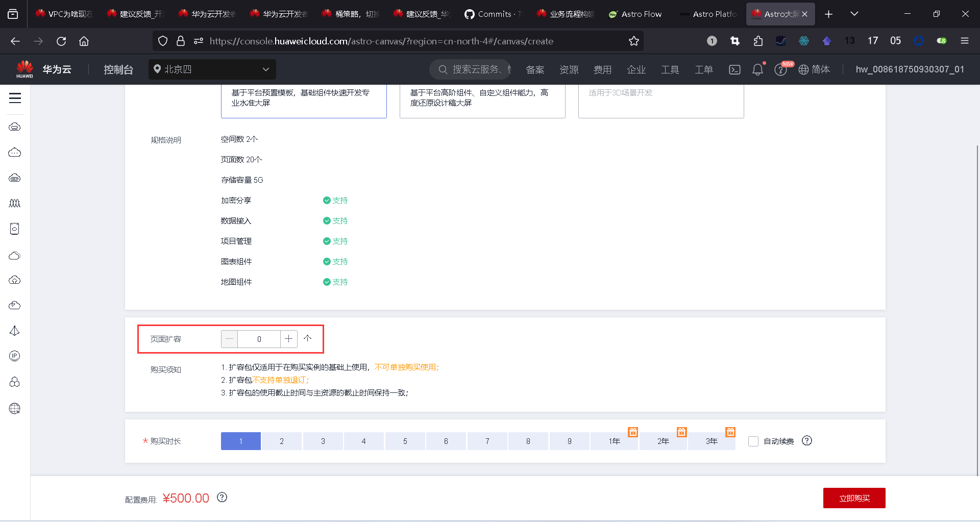Click the tracking protection shield icon

point(163,41)
